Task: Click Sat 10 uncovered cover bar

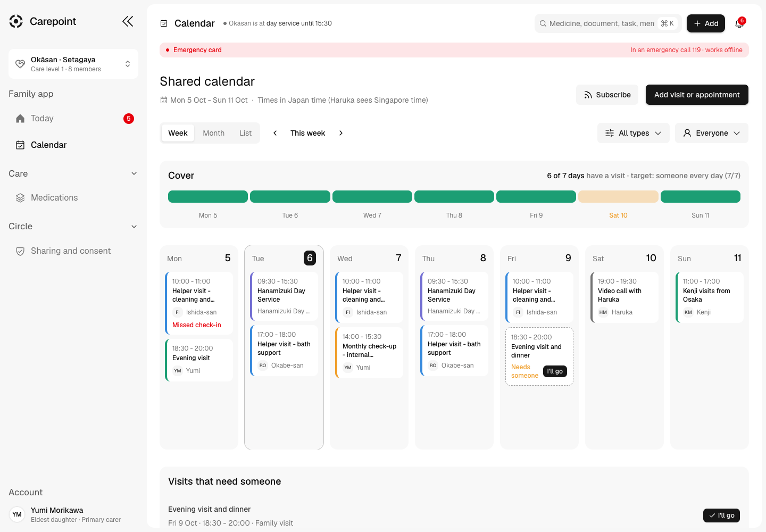Action: click(x=618, y=196)
